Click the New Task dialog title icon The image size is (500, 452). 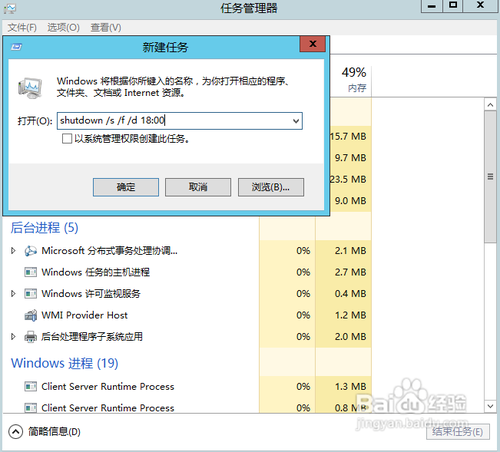(x=16, y=47)
